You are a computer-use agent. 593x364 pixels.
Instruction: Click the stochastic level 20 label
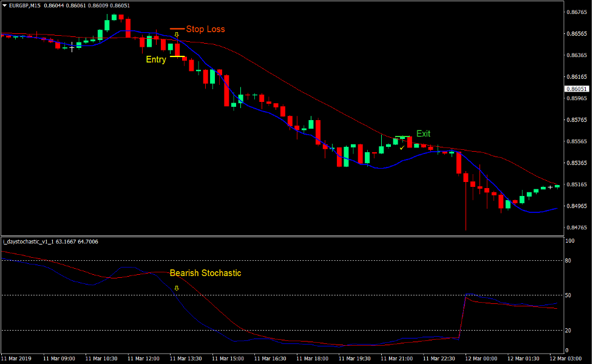coord(568,331)
